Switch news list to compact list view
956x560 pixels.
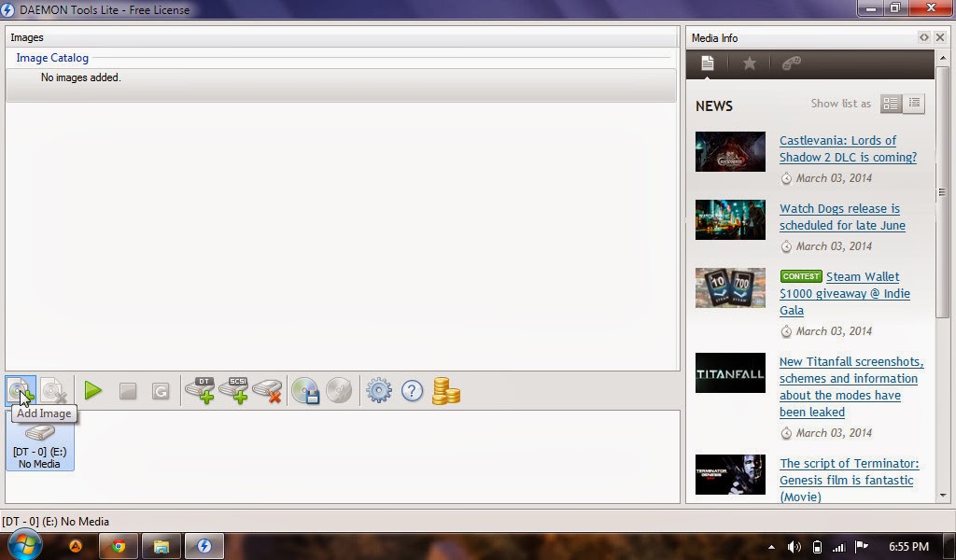coord(914,104)
